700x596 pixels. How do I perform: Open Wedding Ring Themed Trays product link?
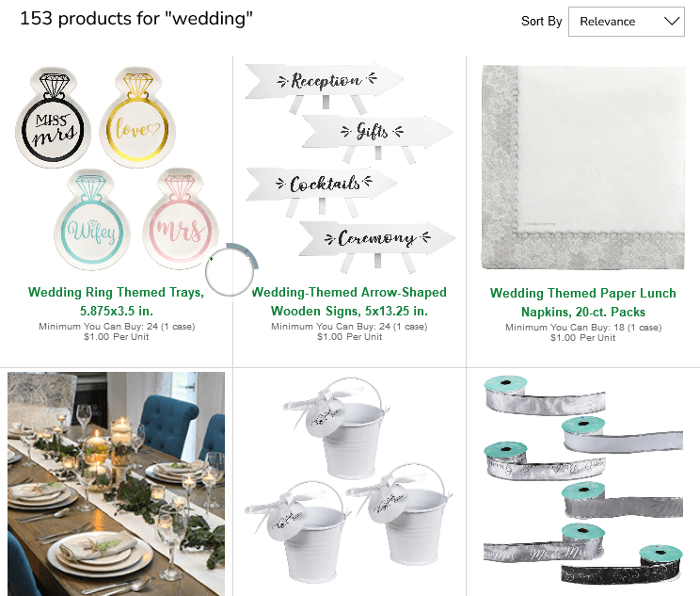(116, 301)
